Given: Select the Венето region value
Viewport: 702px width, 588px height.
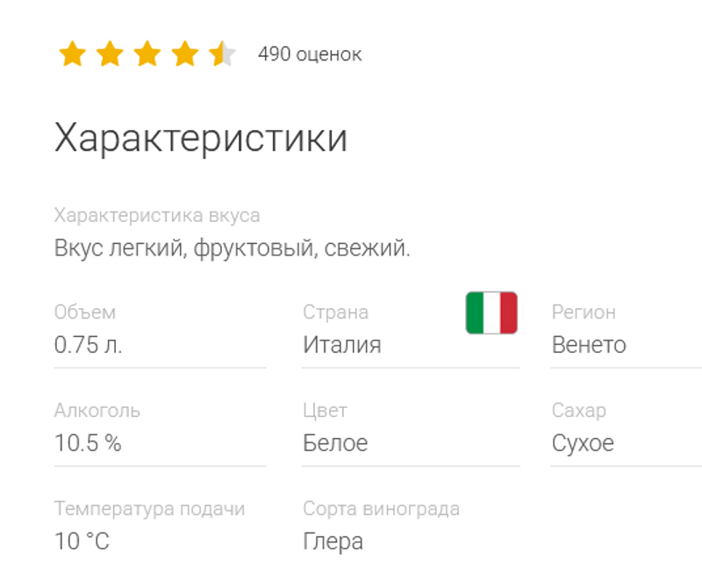Looking at the screenshot, I should point(589,345).
